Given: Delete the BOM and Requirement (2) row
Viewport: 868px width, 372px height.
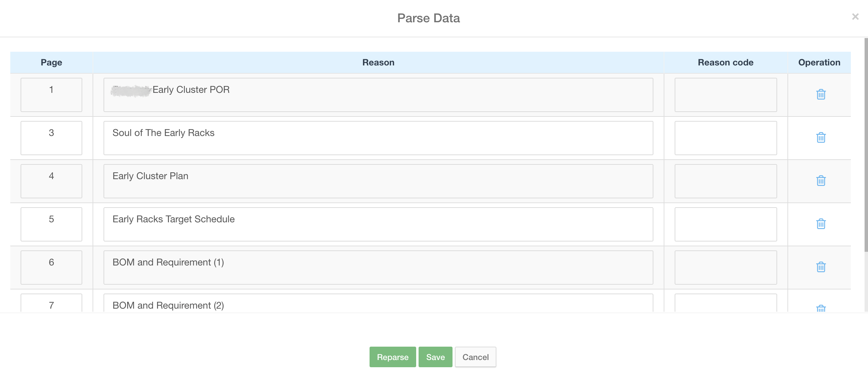Looking at the screenshot, I should point(821,308).
